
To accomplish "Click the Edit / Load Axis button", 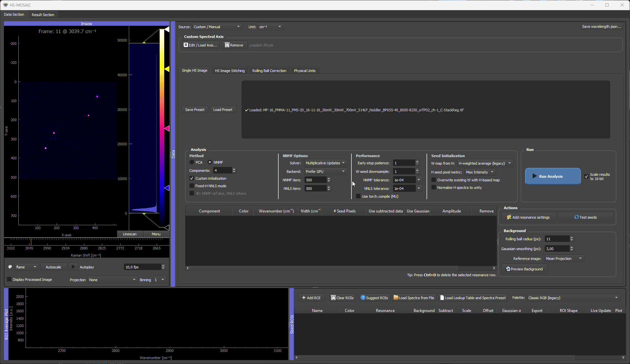I will pyautogui.click(x=200, y=45).
